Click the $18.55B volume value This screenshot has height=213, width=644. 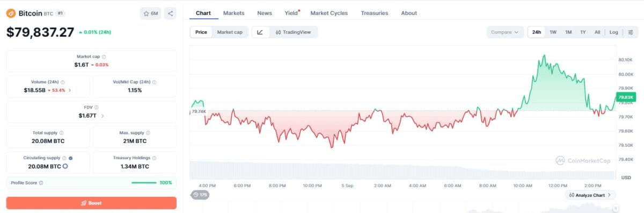tap(34, 90)
